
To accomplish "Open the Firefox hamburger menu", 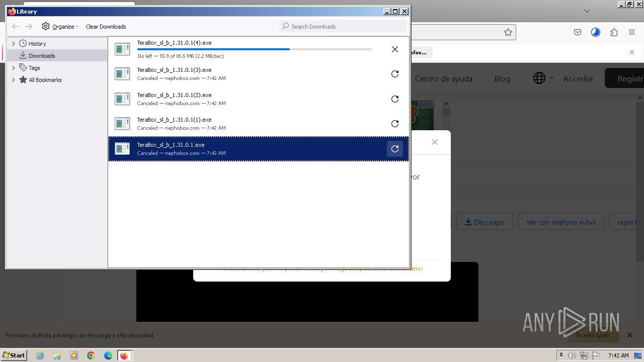I will pos(632,32).
